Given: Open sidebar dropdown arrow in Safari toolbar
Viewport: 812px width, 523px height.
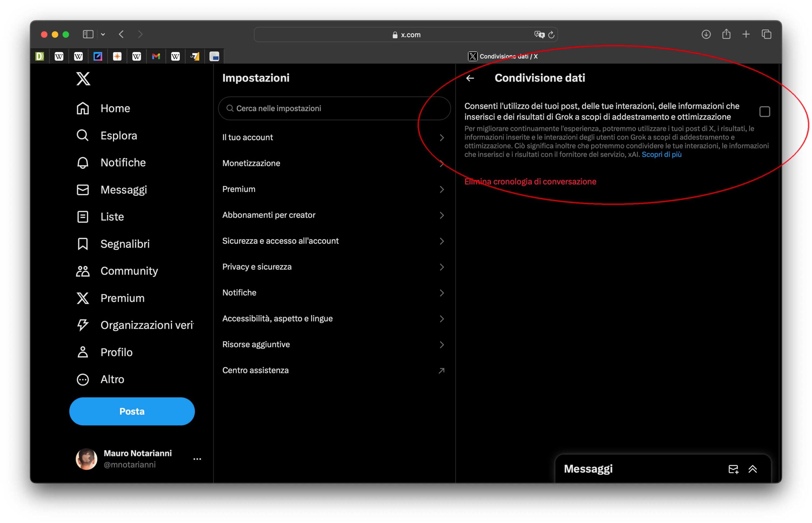Looking at the screenshot, I should (x=103, y=34).
